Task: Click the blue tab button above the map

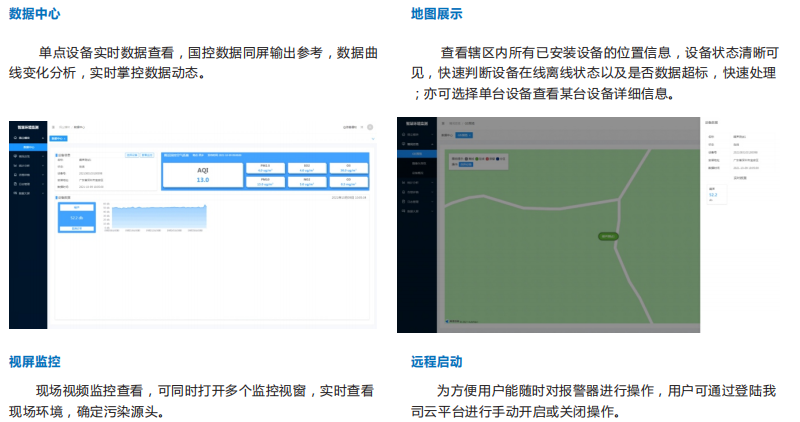Action: click(463, 134)
